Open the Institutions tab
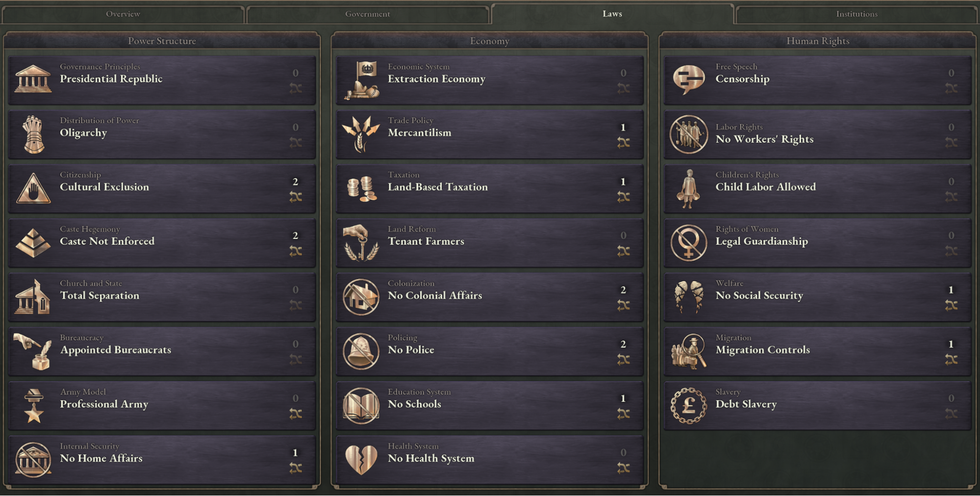This screenshot has width=980, height=496. point(856,14)
